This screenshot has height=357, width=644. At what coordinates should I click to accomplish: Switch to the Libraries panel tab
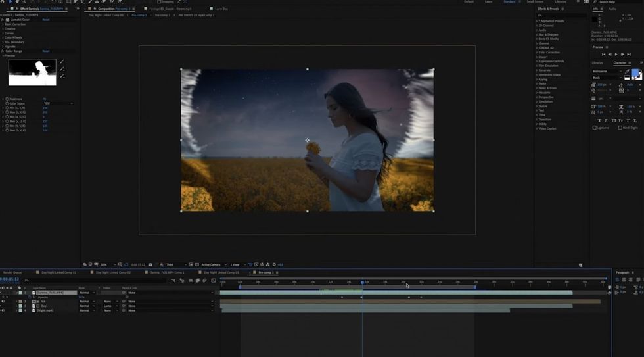597,63
